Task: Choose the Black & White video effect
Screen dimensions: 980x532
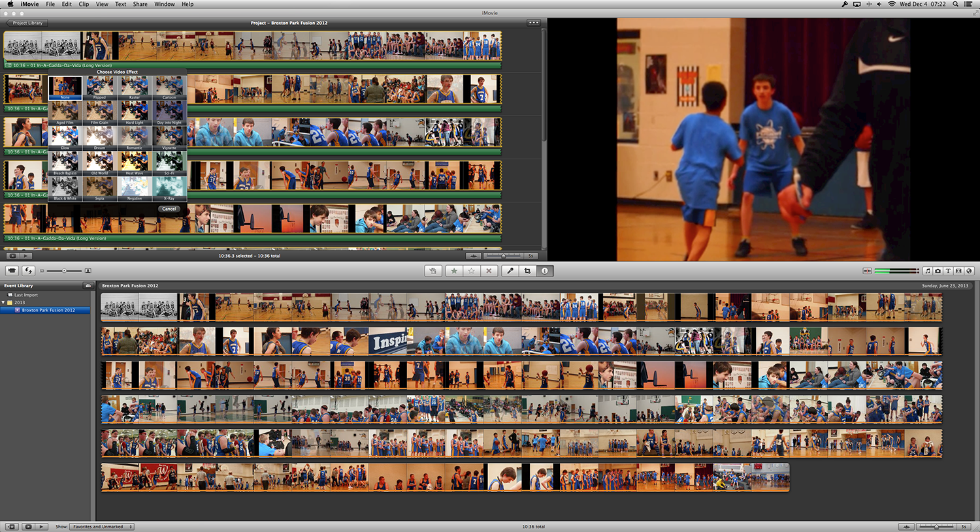Action: (65, 189)
